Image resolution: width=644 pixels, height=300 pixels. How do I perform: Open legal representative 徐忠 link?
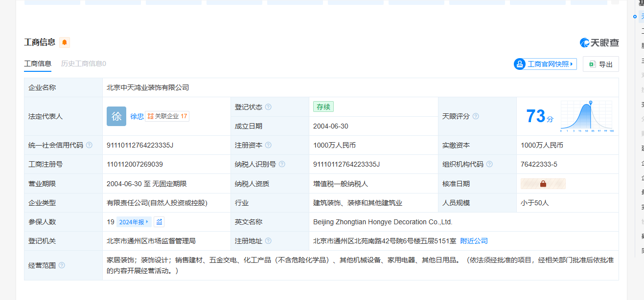click(x=137, y=116)
